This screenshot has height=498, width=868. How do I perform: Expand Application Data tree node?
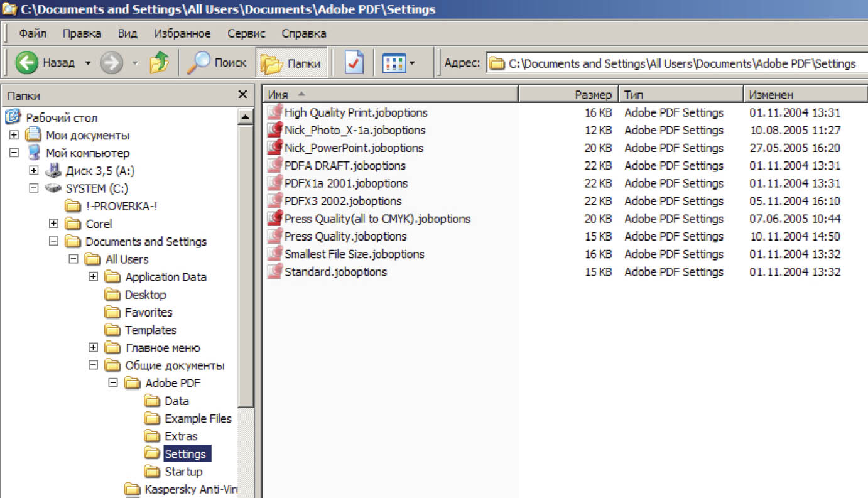[94, 277]
